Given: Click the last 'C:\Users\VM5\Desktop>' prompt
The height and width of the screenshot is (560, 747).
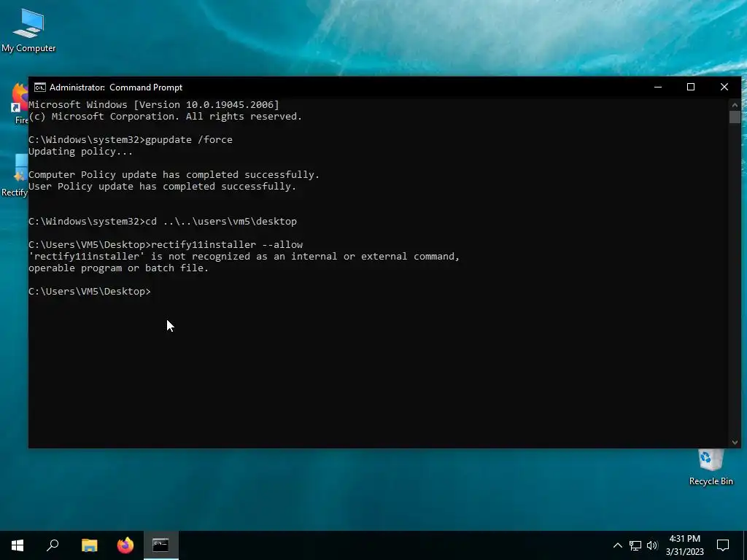Looking at the screenshot, I should (x=90, y=292).
